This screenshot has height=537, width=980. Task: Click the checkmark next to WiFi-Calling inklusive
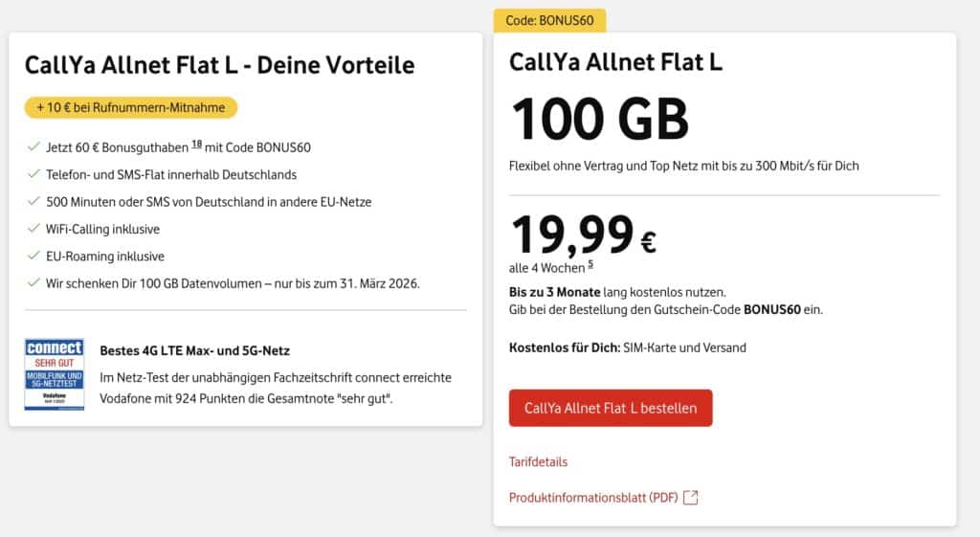tap(33, 230)
